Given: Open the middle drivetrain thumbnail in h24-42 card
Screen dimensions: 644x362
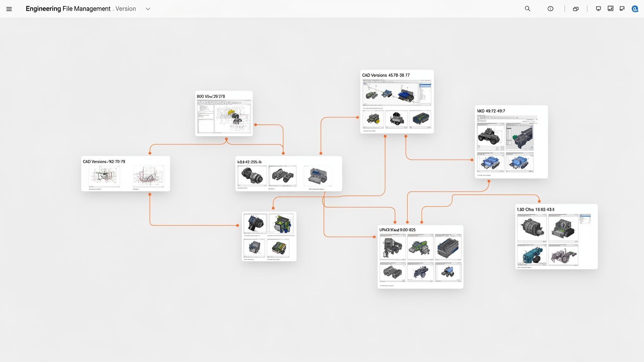Looking at the screenshot, I should [282, 176].
